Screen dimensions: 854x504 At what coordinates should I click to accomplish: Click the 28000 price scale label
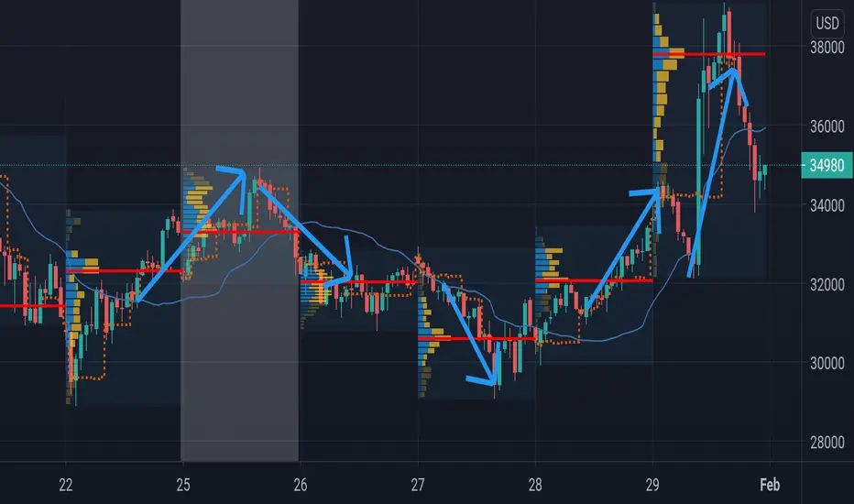[827, 443]
